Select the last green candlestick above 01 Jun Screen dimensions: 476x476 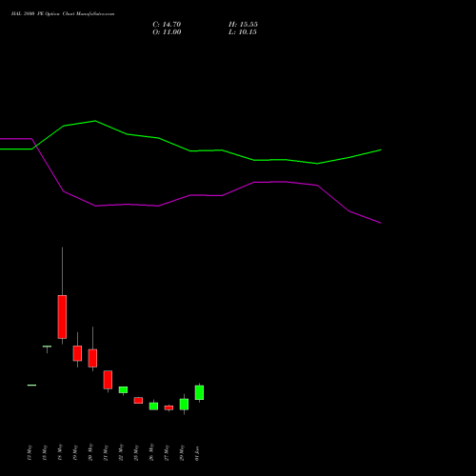point(199,392)
